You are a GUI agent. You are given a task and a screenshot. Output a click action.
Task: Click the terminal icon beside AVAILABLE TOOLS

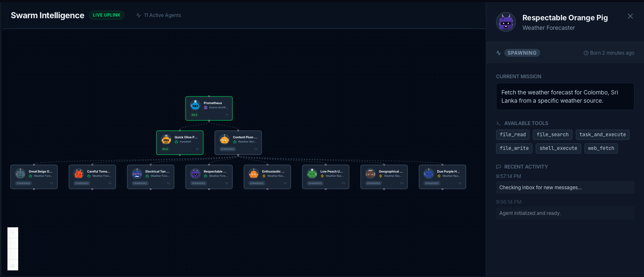click(x=498, y=123)
